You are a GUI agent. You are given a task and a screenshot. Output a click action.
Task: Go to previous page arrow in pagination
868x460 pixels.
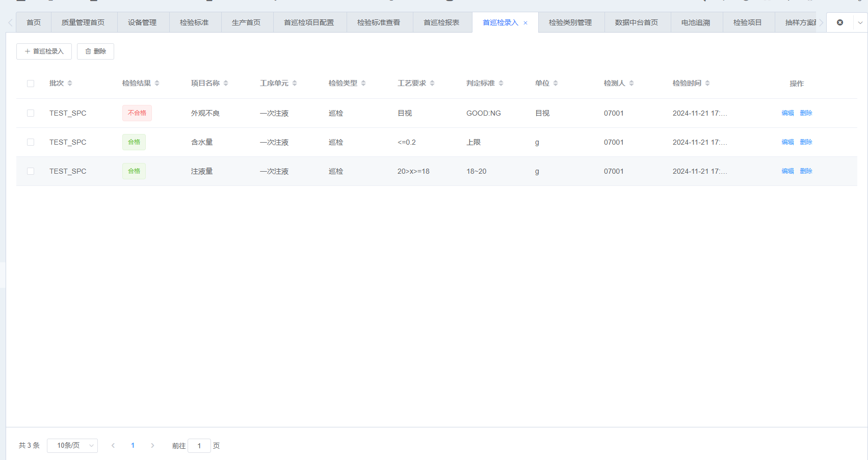click(x=113, y=445)
